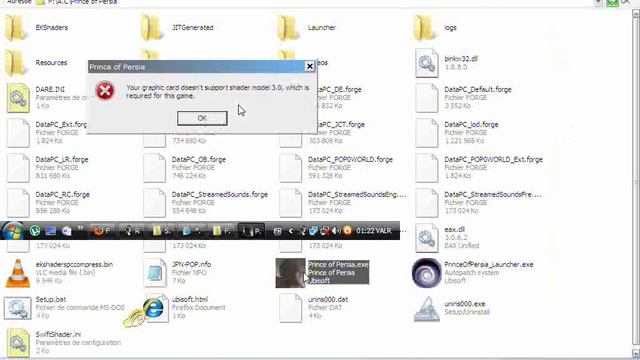Switch to the Firefox taskbar button
Viewport: 640px width, 360px height.
click(x=102, y=231)
